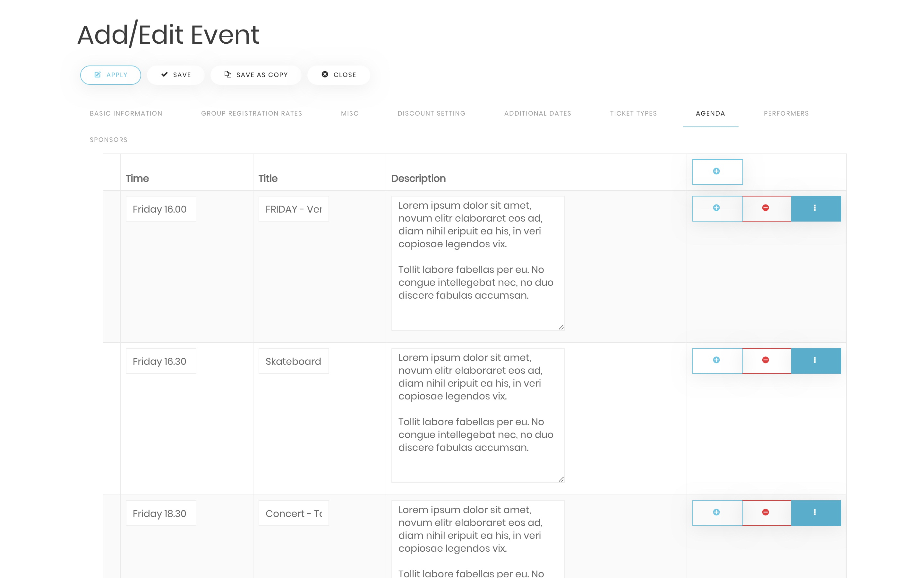Image resolution: width=924 pixels, height=578 pixels.
Task: Open the Performers tab
Action: (786, 114)
